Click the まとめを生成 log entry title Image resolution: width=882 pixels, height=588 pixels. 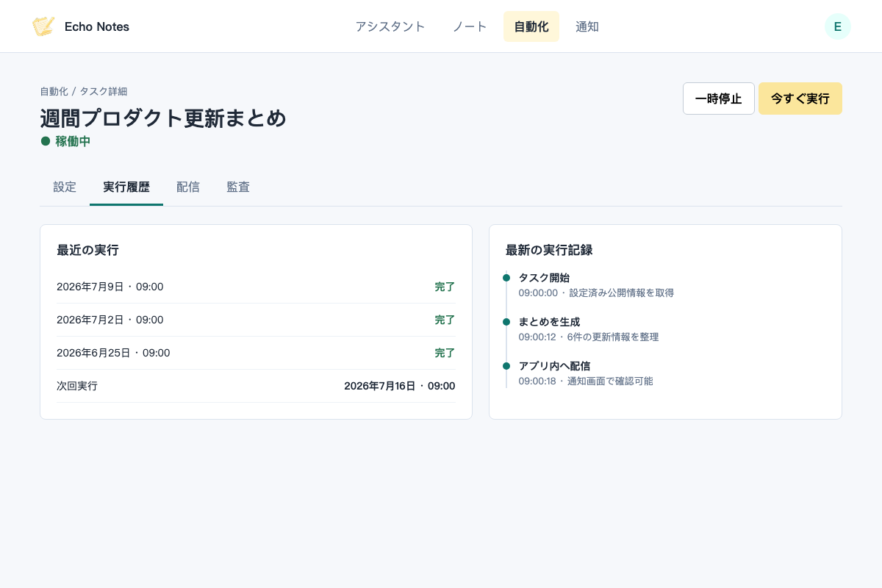point(549,322)
